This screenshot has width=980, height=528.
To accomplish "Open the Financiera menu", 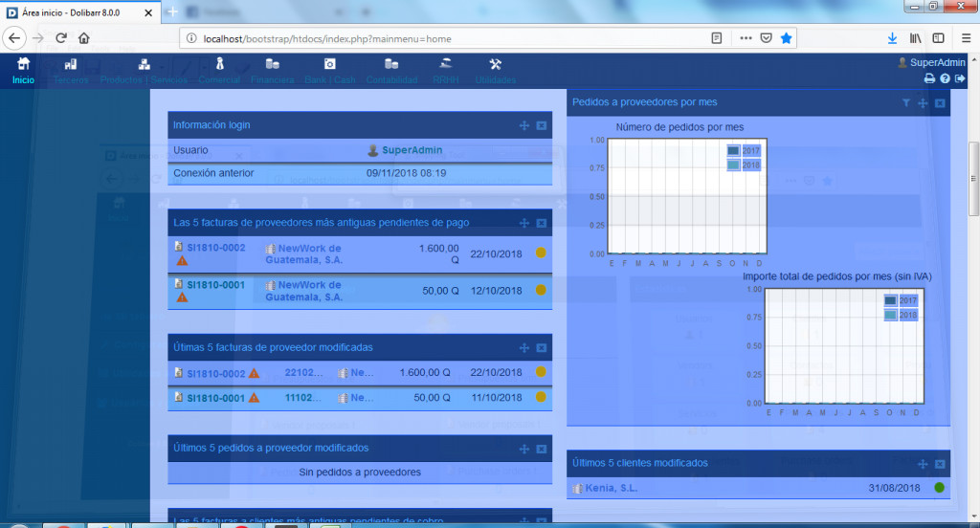I will click(273, 71).
